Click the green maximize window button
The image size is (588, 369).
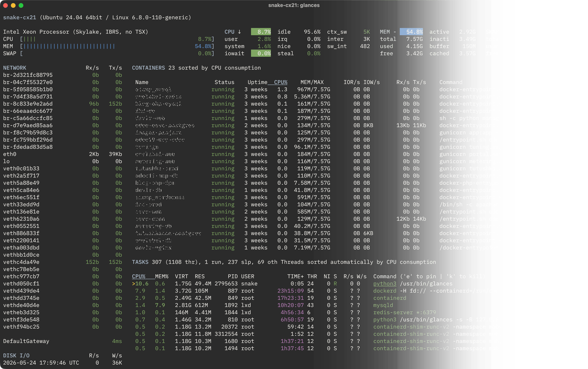coord(21,5)
